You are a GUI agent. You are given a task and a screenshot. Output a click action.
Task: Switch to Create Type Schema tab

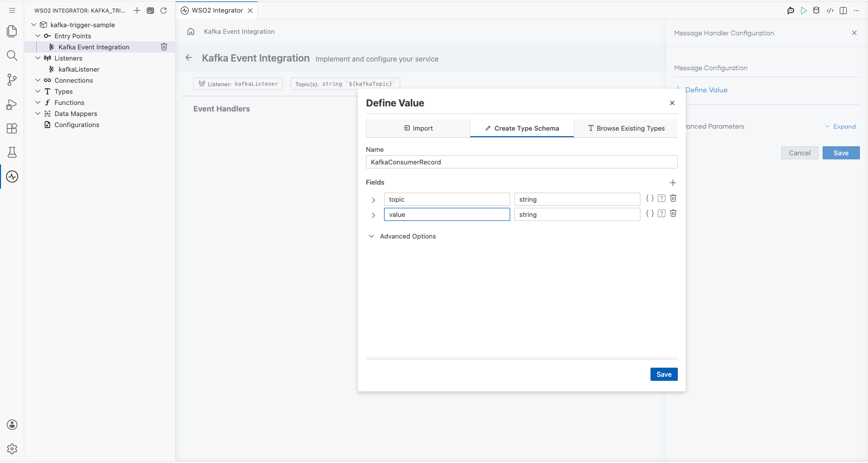point(522,128)
